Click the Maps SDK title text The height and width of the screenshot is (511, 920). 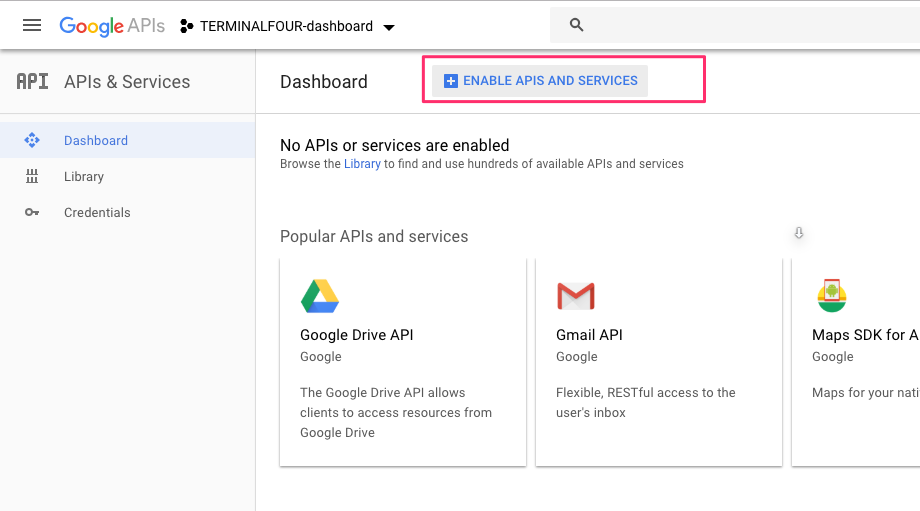click(x=865, y=335)
